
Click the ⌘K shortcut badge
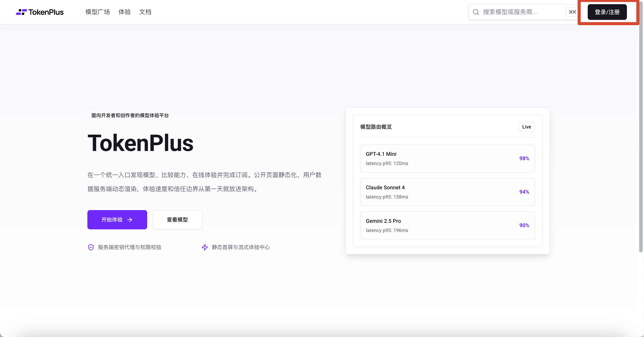pyautogui.click(x=572, y=12)
